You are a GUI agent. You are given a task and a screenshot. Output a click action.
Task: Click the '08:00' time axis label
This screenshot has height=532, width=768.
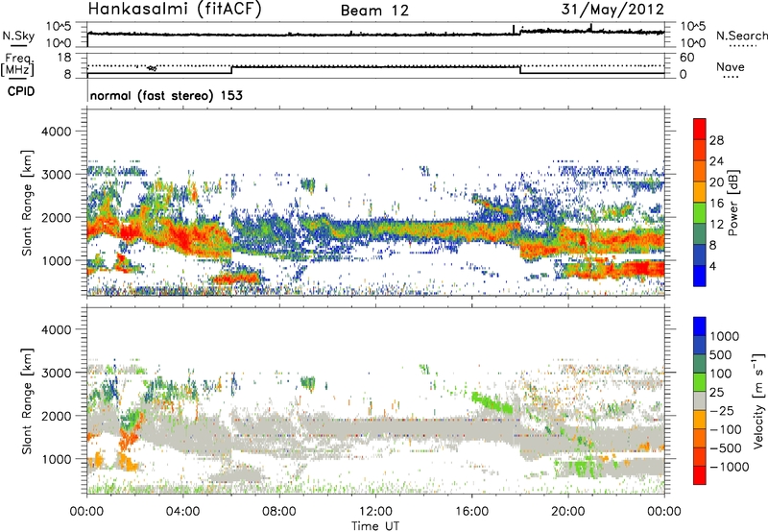(279, 512)
